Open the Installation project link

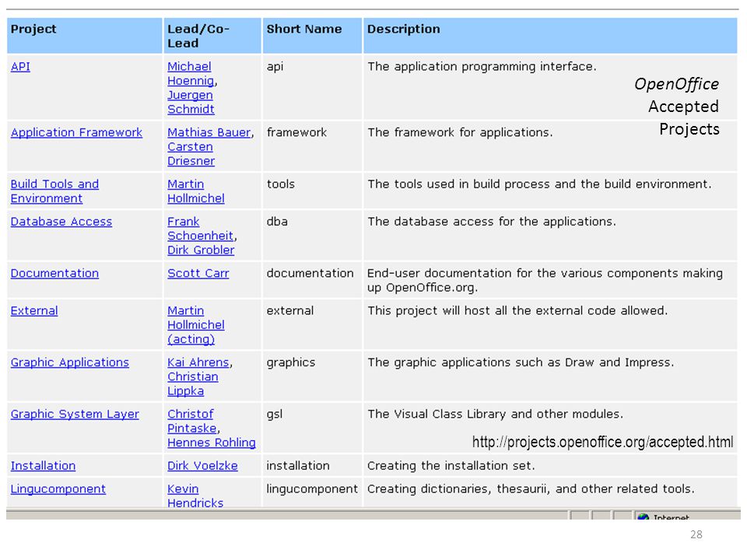click(43, 466)
